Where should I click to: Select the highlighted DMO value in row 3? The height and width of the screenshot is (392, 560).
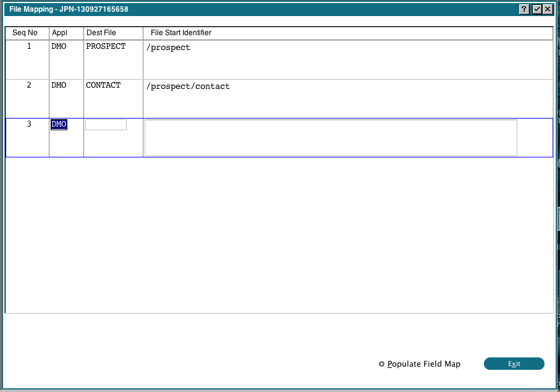[x=59, y=124]
